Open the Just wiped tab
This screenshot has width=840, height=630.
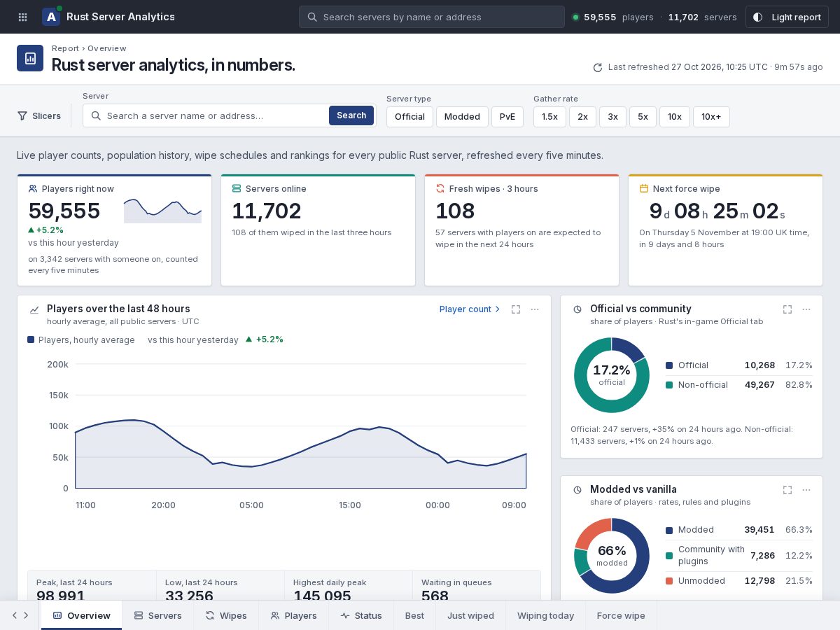(470, 616)
